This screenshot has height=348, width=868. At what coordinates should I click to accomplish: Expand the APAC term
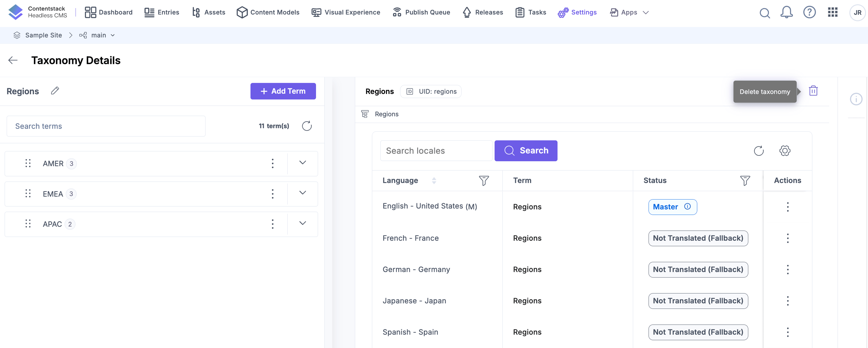(x=303, y=223)
